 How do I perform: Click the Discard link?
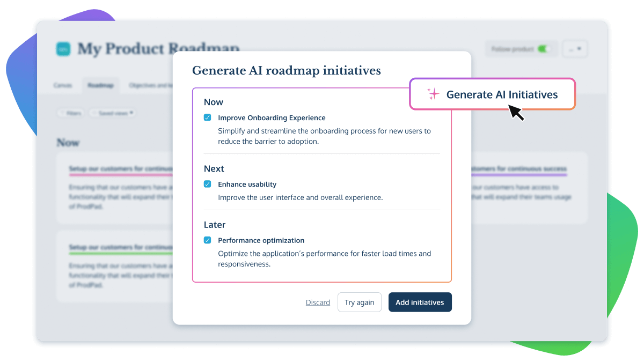(x=318, y=302)
